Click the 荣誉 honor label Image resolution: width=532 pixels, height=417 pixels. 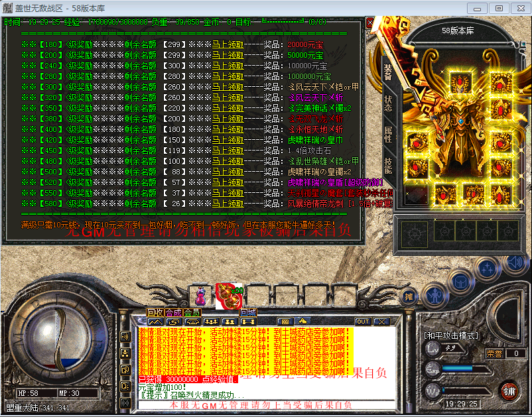[x=495, y=353]
